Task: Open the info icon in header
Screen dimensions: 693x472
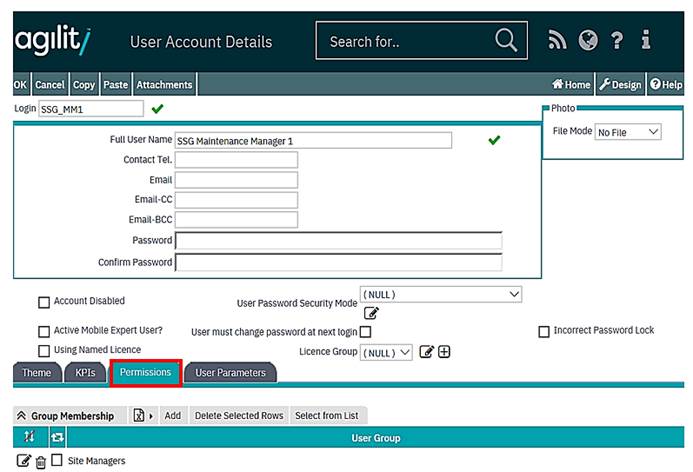Action: 646,41
